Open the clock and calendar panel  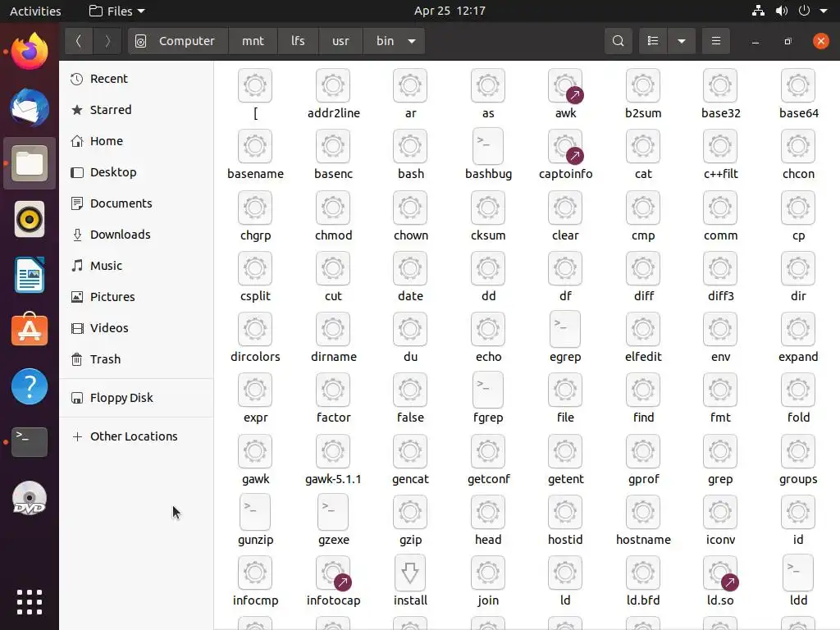(x=450, y=11)
